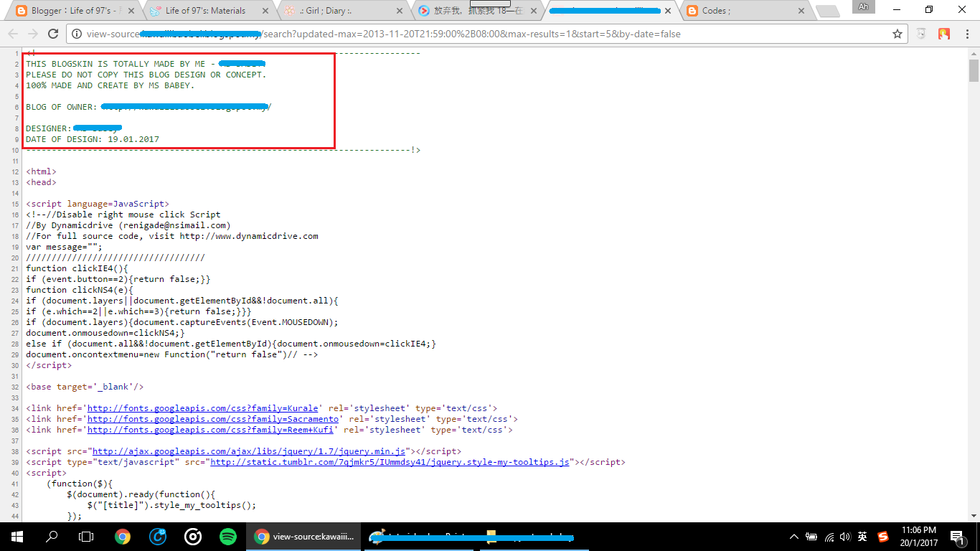Image resolution: width=980 pixels, height=551 pixels.
Task: Open Task View on the taskbar
Action: pos(86,536)
